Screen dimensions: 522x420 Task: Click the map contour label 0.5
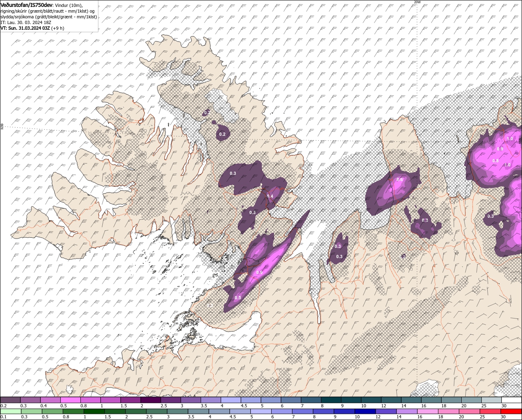click(x=238, y=298)
